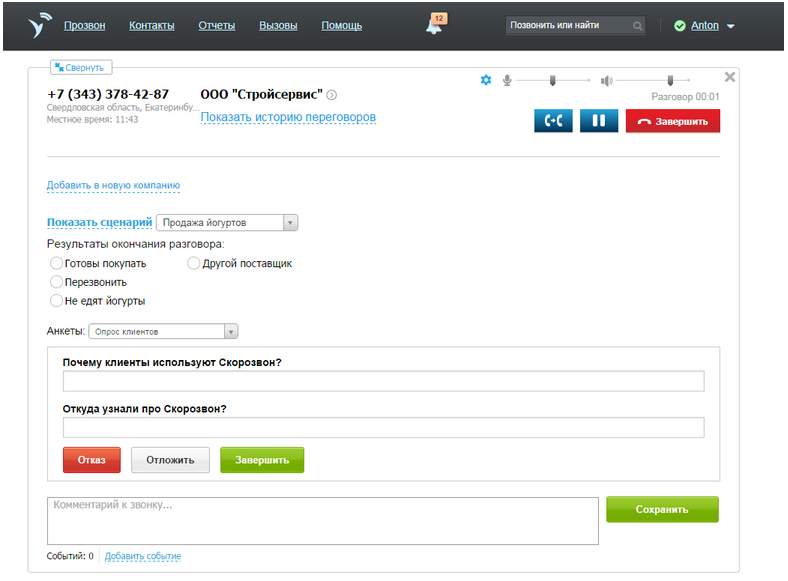Save the comment with Сохранить button
Image resolution: width=788 pixels, height=581 pixels.
click(662, 509)
